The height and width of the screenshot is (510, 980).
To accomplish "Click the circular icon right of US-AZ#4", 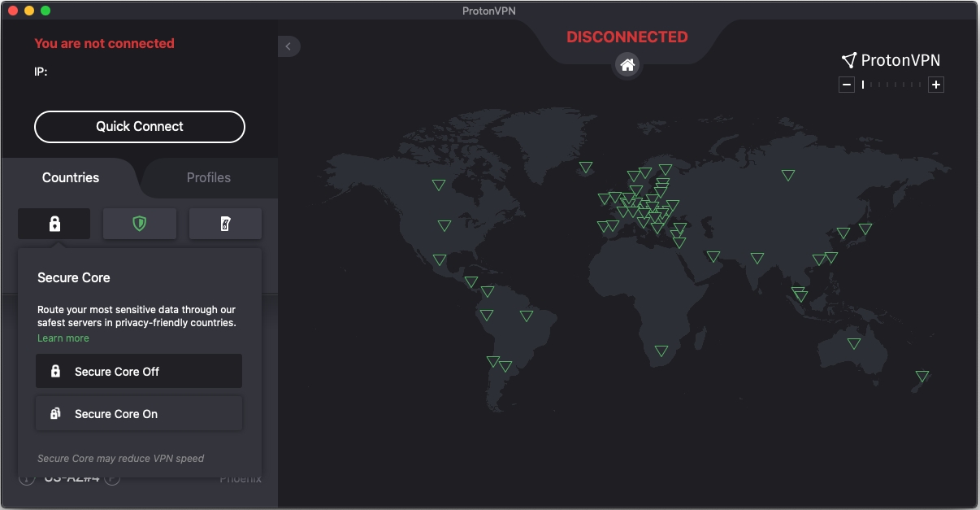I will [113, 478].
